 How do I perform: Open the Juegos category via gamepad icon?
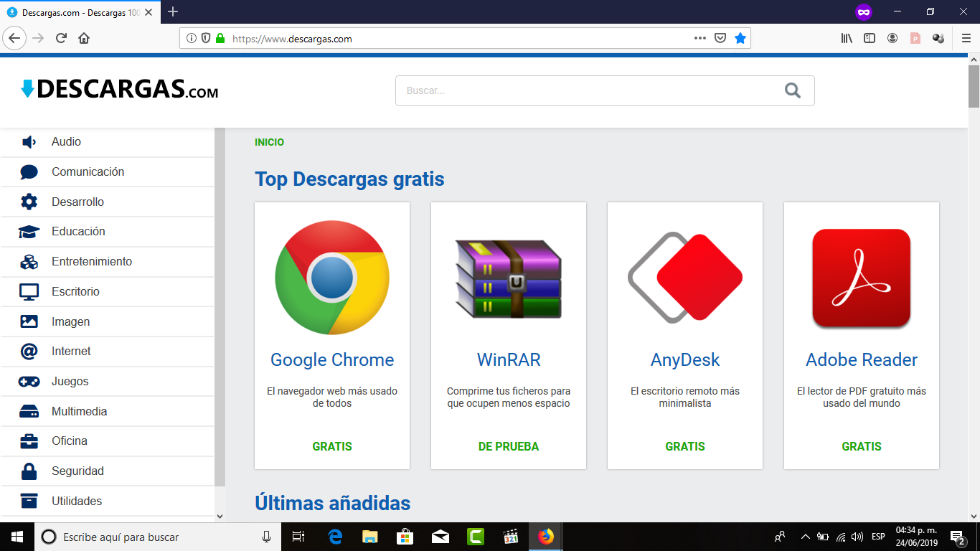coord(27,381)
